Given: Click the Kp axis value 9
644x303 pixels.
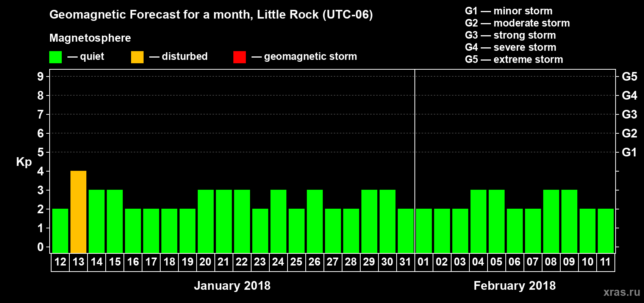Looking at the screenshot, I should pos(41,77).
